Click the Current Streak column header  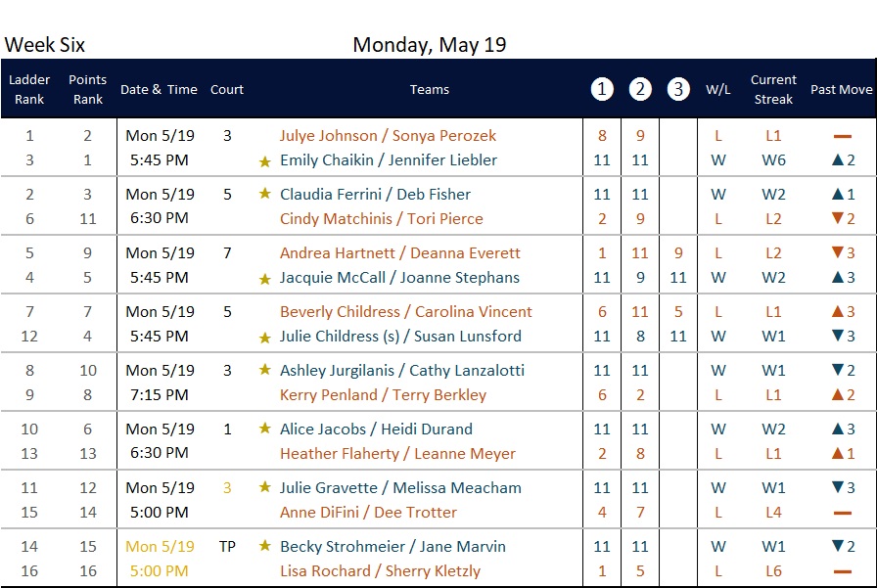(x=773, y=89)
